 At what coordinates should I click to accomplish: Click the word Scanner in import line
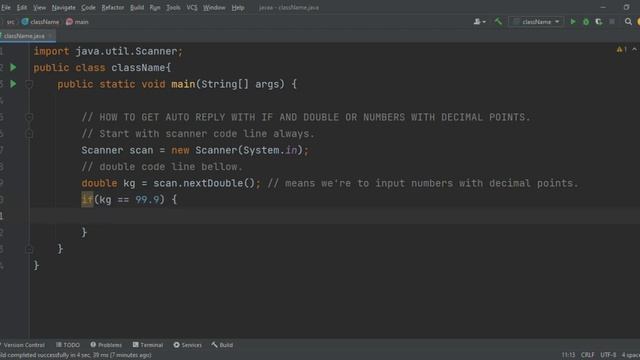click(x=156, y=51)
